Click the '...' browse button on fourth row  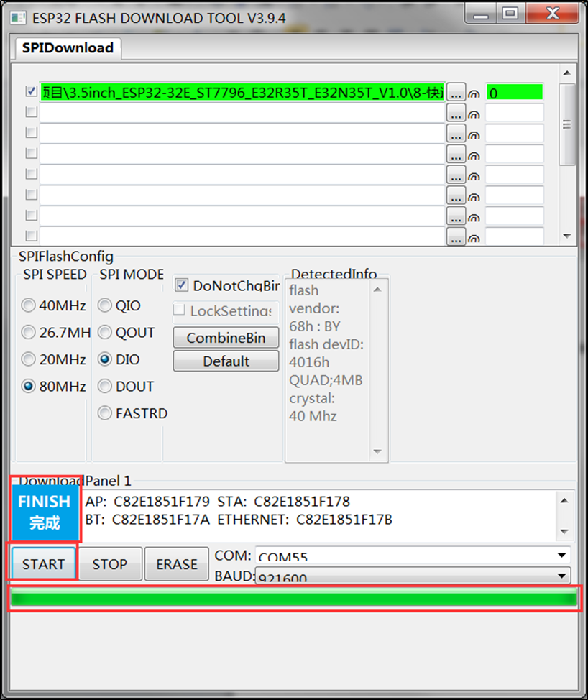[456, 154]
